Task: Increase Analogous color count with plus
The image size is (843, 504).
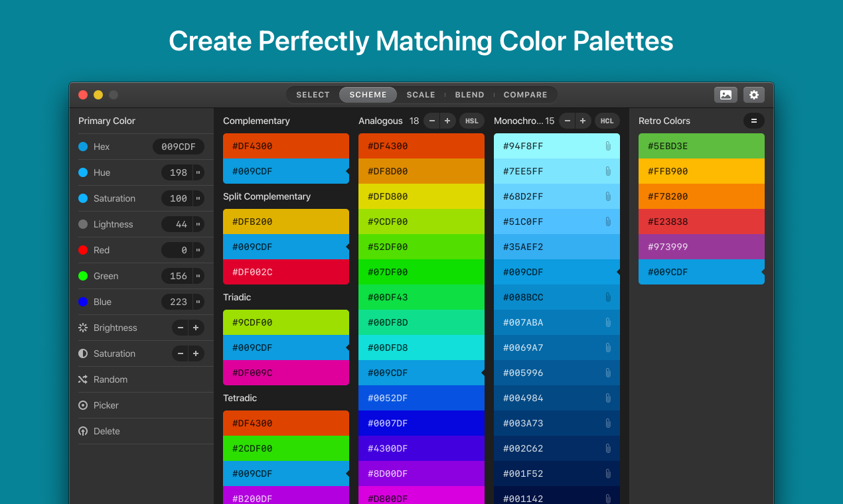Action: [x=447, y=121]
